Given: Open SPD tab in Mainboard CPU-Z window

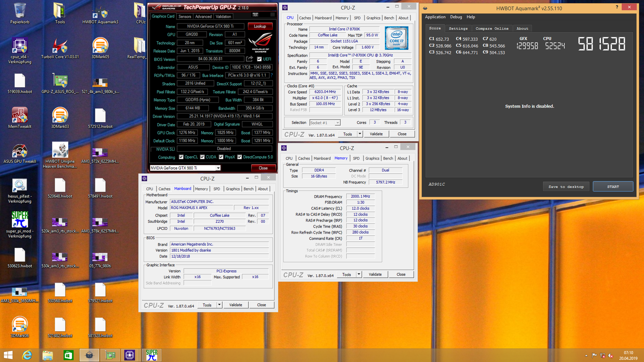Looking at the screenshot, I should coord(217,189).
